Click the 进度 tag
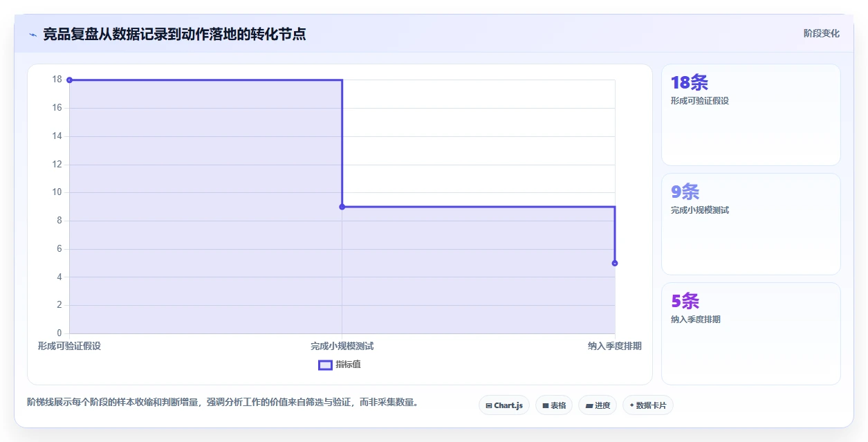 click(598, 405)
